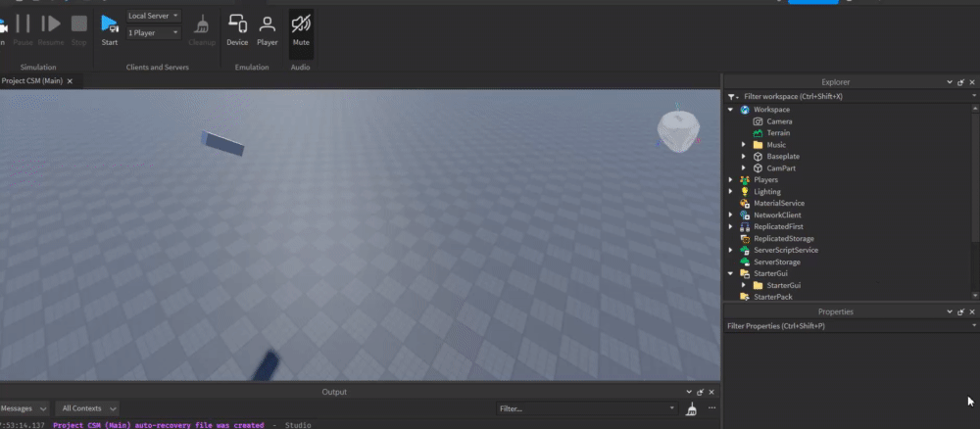
Task: Click the ReplicatedFirst icon
Action: 745,226
